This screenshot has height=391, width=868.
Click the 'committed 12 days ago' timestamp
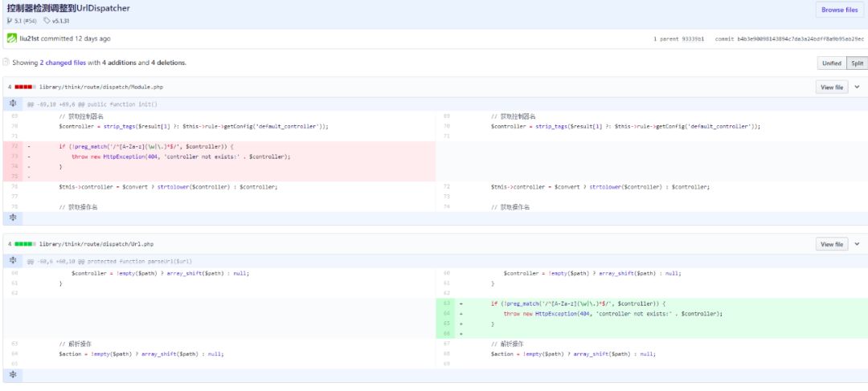[76, 39]
